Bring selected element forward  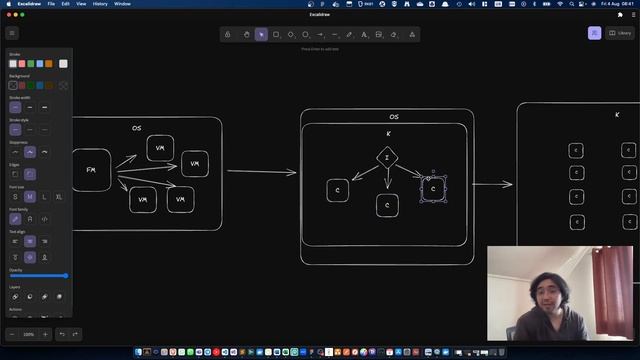point(44,297)
